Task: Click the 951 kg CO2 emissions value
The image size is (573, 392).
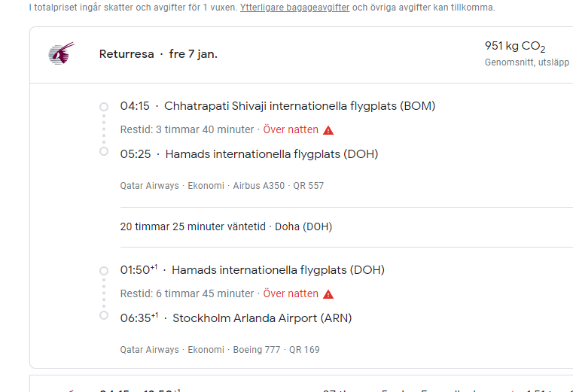Action: [x=515, y=47]
